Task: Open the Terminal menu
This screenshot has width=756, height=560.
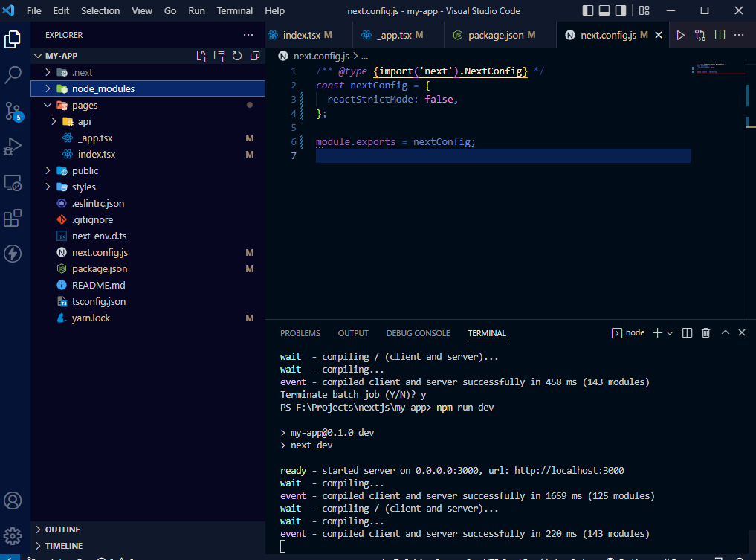Action: pyautogui.click(x=235, y=10)
